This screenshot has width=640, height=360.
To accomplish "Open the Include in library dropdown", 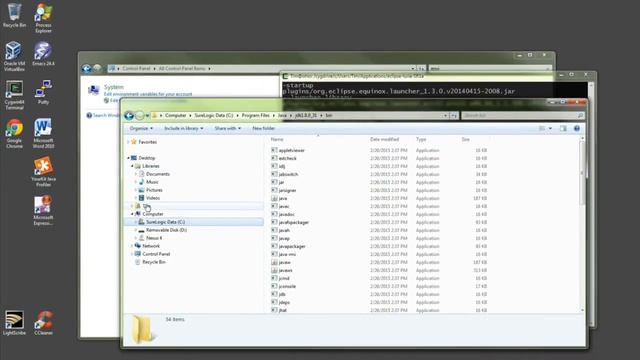I will coord(184,129).
